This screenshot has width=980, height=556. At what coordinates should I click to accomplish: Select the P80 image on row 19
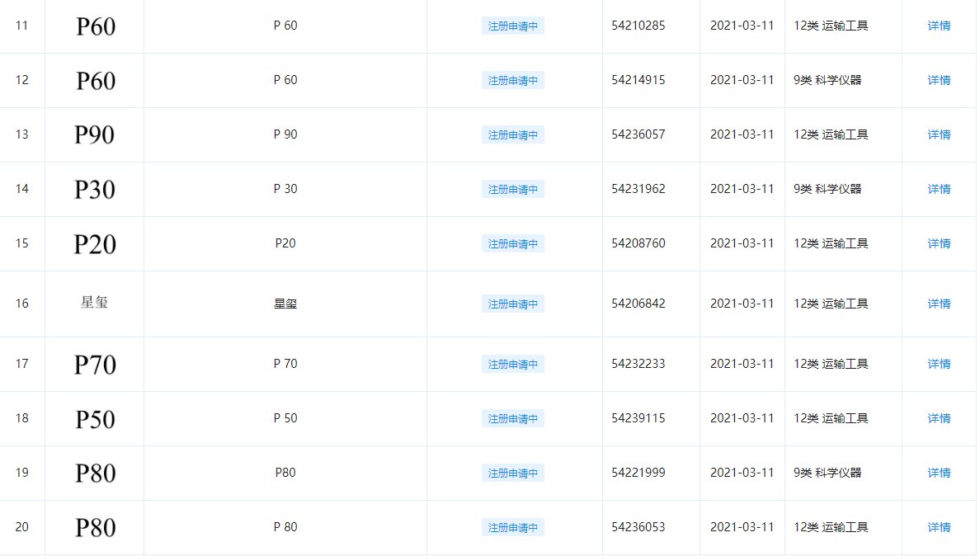[x=93, y=473]
